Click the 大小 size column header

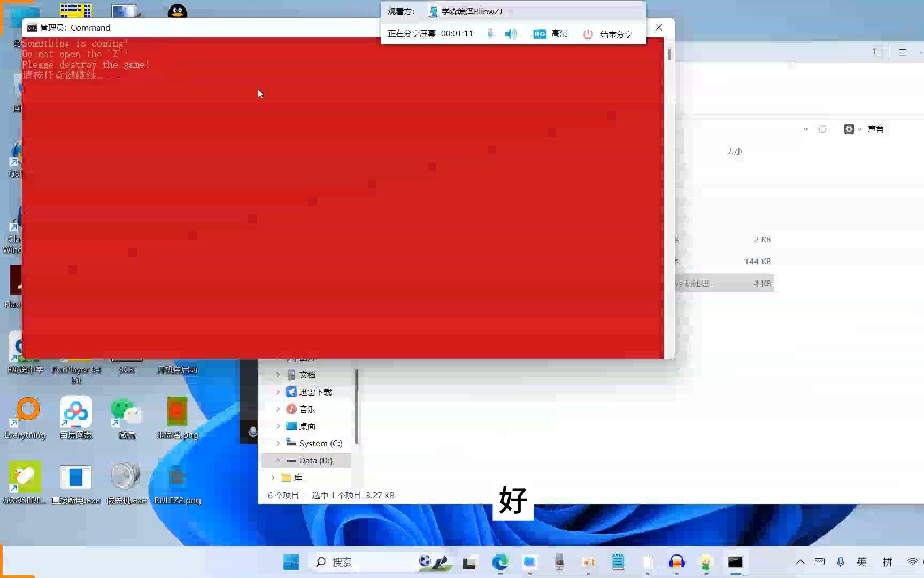click(734, 151)
